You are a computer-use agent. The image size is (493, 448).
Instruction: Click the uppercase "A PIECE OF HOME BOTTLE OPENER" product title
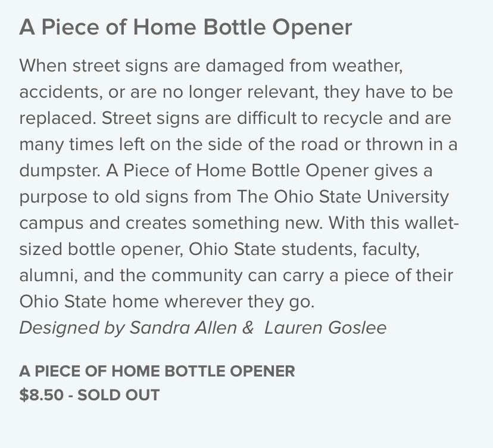(x=157, y=371)
